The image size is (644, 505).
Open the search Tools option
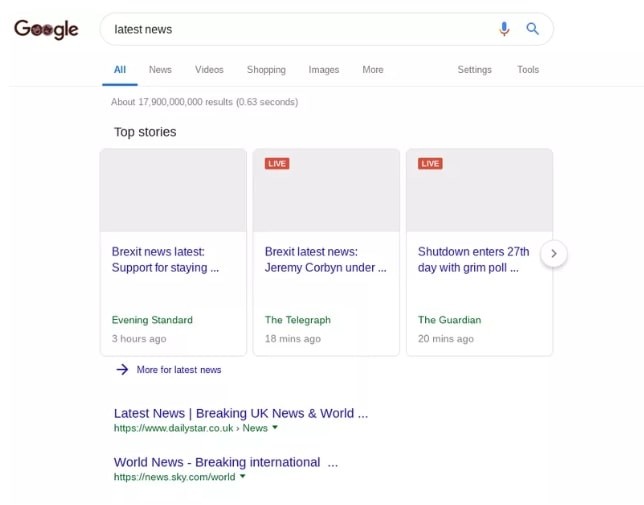528,70
